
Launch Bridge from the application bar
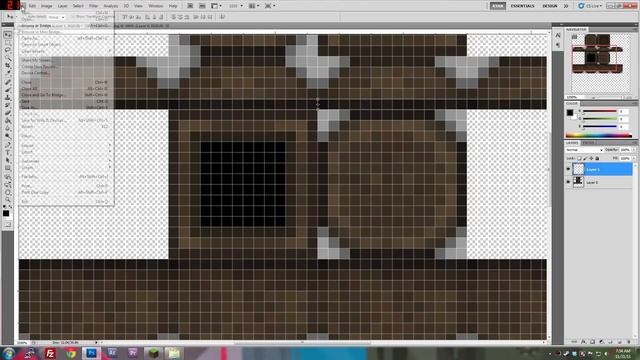pyautogui.click(x=190, y=6)
